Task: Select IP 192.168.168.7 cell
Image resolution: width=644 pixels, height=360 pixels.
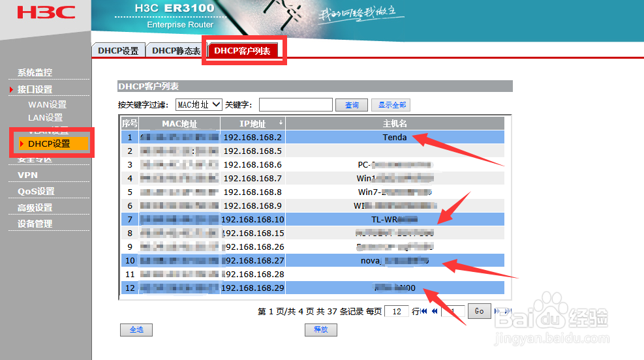Action: (253, 178)
